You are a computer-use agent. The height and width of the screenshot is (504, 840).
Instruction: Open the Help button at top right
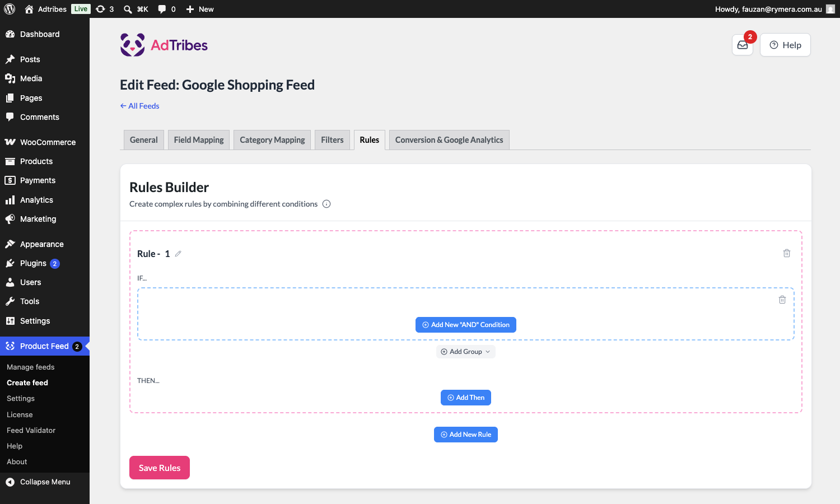(785, 45)
